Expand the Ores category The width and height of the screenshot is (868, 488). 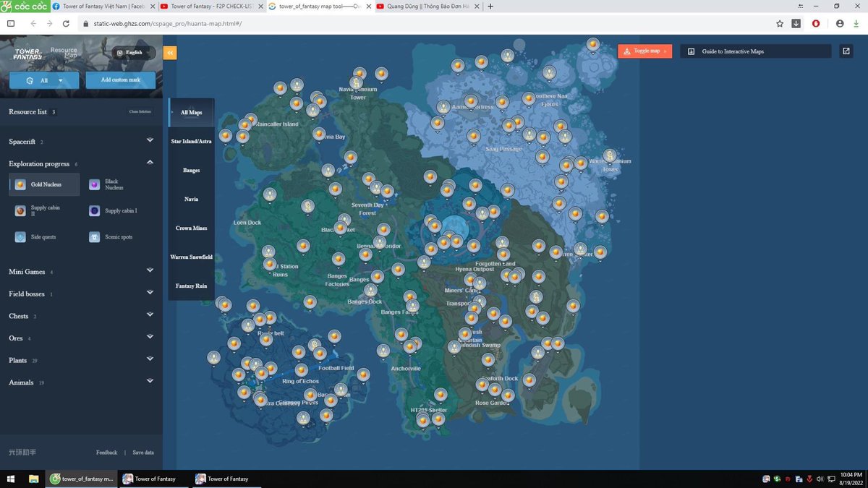[150, 338]
